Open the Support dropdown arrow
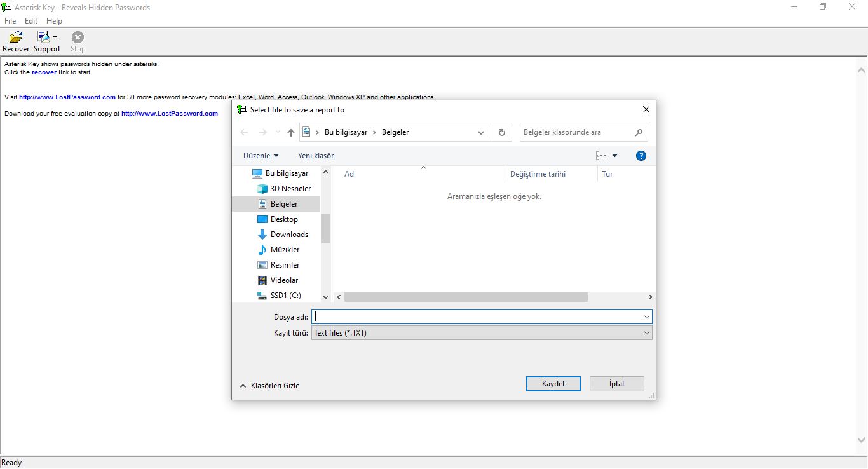 (55, 37)
